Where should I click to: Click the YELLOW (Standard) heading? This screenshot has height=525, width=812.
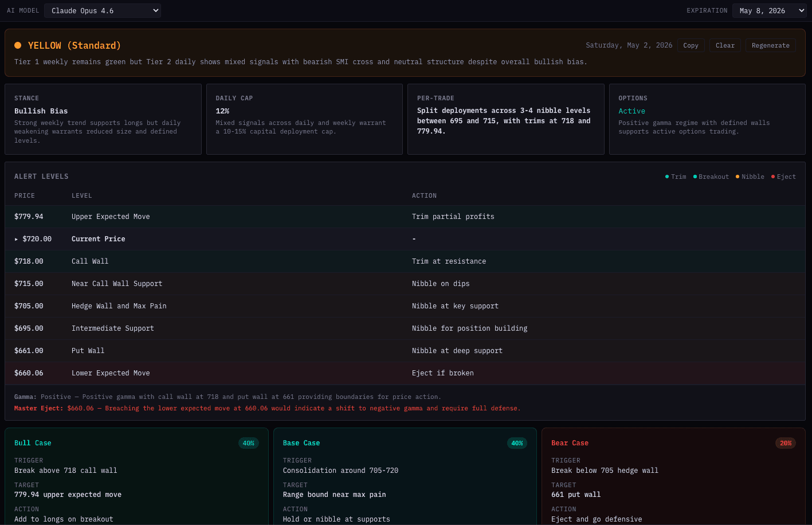click(x=74, y=45)
